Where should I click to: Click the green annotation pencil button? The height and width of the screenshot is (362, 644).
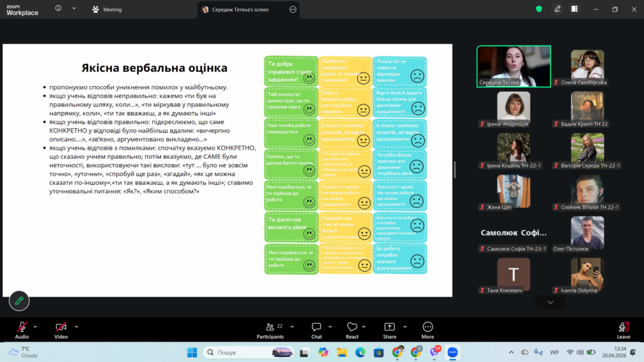pos(19,301)
